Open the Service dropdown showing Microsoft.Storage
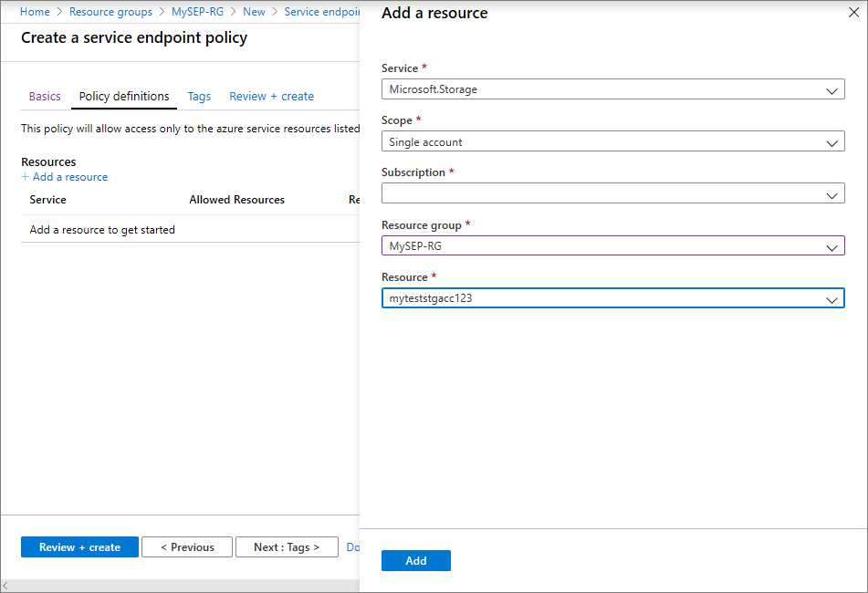The height and width of the screenshot is (593, 868). coord(612,88)
